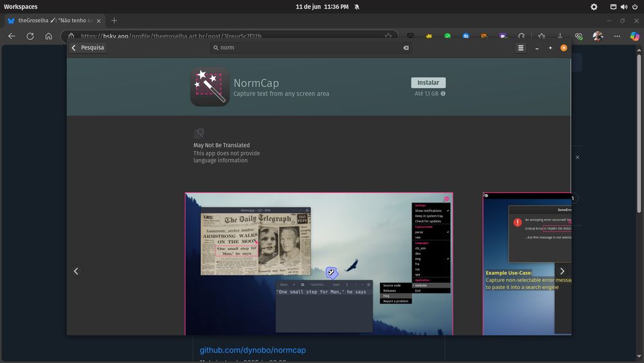The image size is (644, 363).
Task: Click the browser page vertical scrollbar
Action: point(639,134)
